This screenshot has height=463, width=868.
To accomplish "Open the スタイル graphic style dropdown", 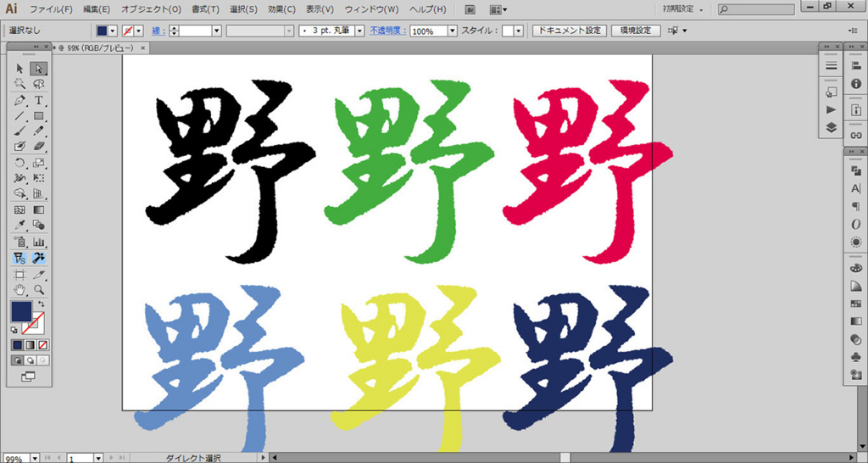I will [519, 31].
